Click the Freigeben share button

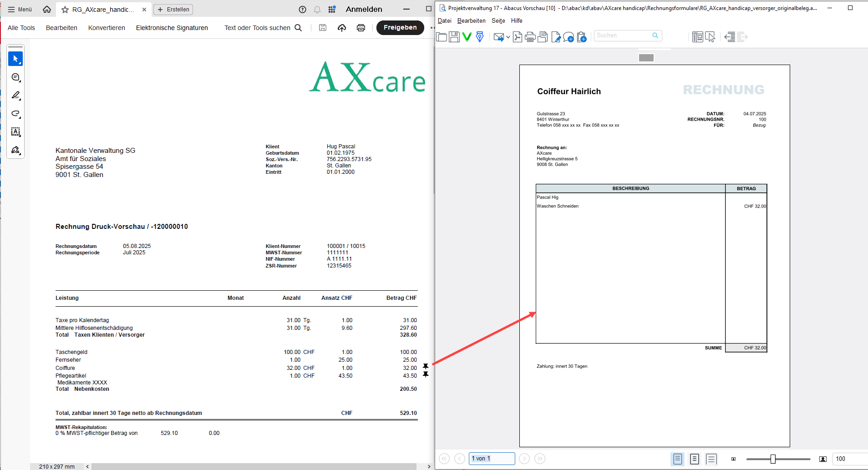click(400, 28)
